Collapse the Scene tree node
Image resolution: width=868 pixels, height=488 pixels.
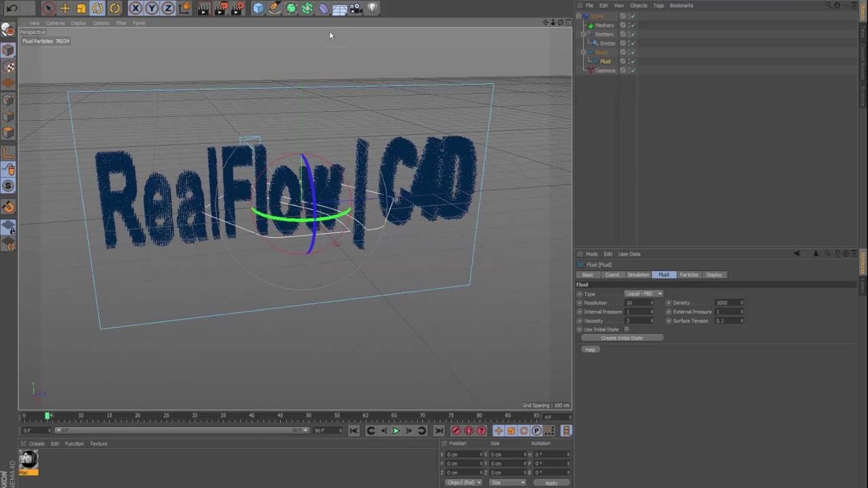578,16
